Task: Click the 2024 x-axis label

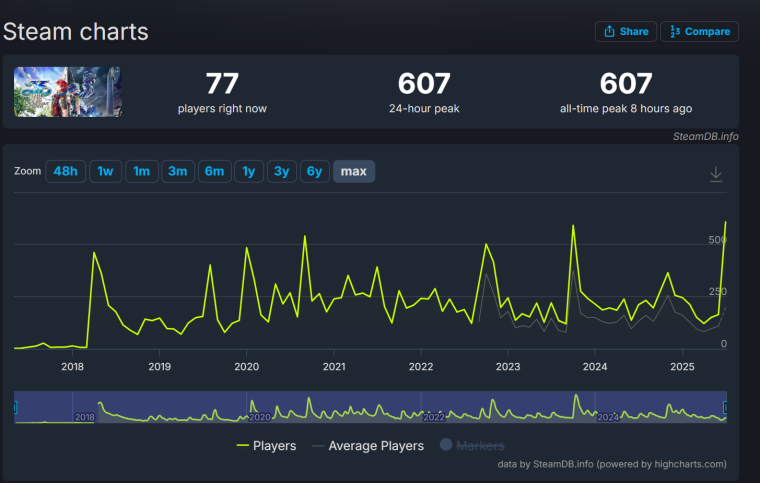Action: coord(595,367)
